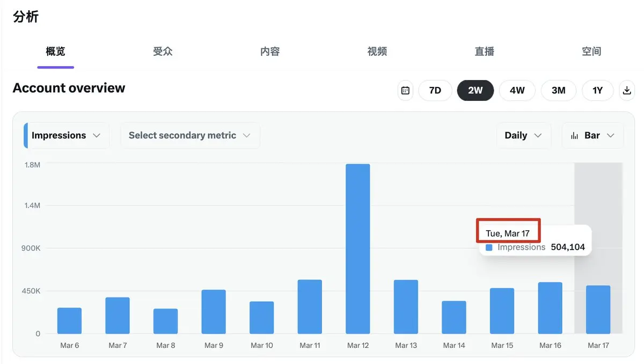Click the blue Impressions legend square in tooltip
The width and height of the screenshot is (644, 364).
click(489, 247)
